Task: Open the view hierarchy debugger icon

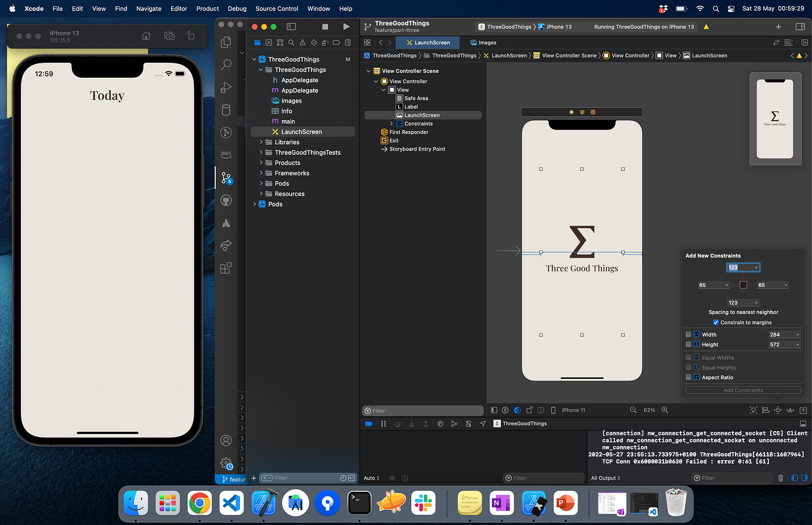Action: pos(440,423)
